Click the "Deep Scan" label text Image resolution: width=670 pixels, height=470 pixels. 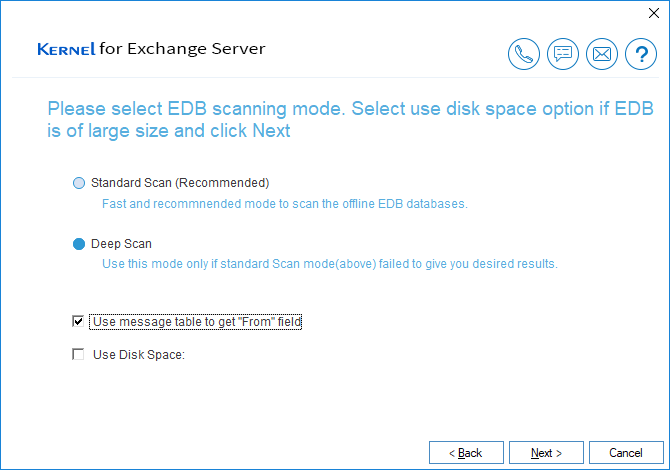click(x=121, y=244)
